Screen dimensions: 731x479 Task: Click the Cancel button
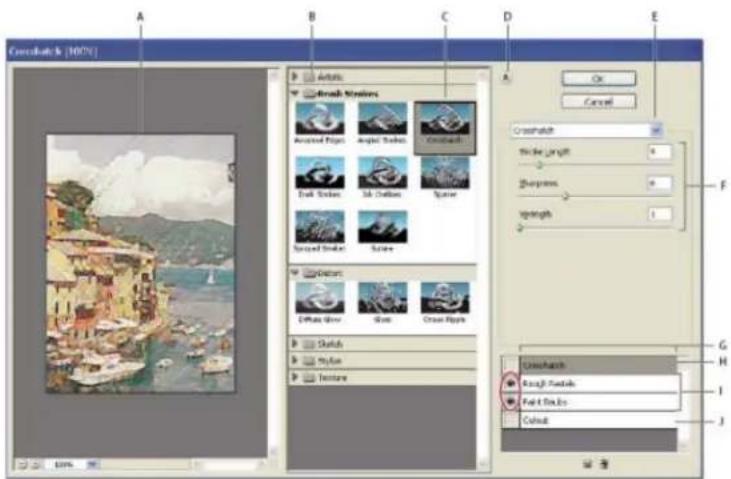point(599,101)
